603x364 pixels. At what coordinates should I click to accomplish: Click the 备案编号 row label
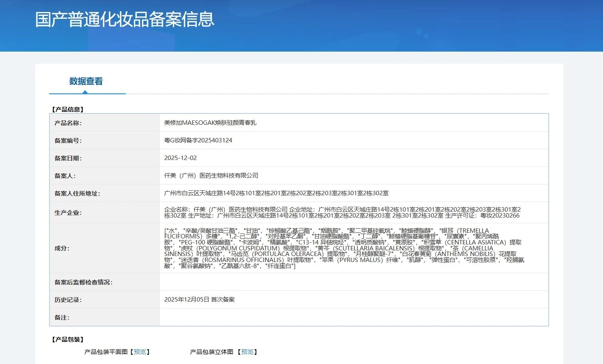[x=68, y=140]
